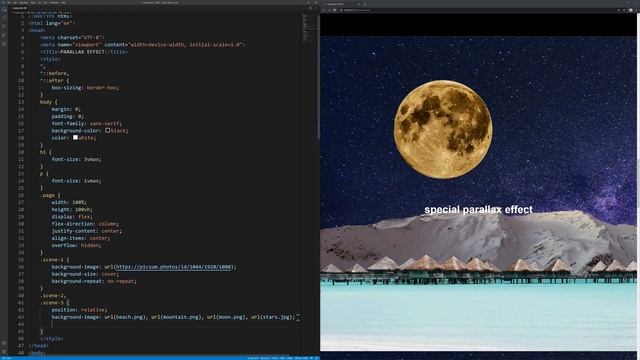Viewport: 640px width, 360px height.
Task: Open the Edit menu in VS Code
Action: [15, 2]
